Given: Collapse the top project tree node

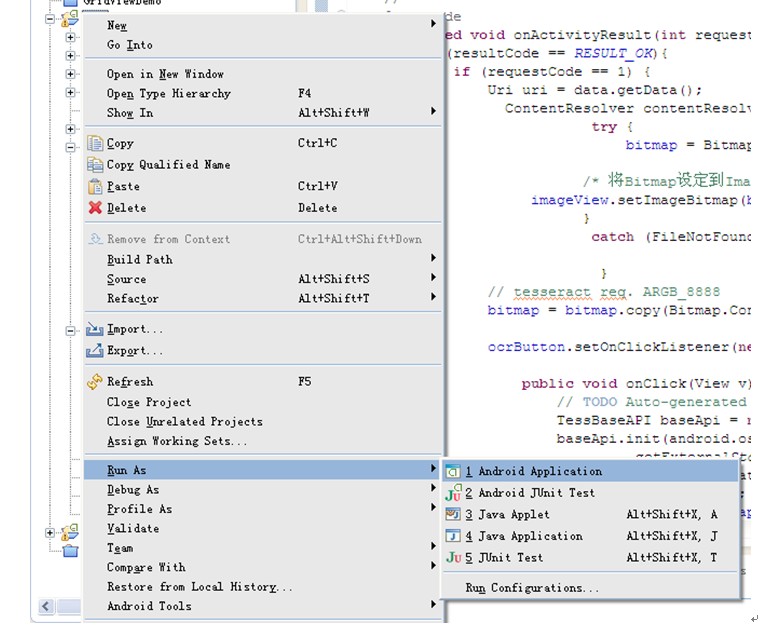Looking at the screenshot, I should click(x=50, y=19).
